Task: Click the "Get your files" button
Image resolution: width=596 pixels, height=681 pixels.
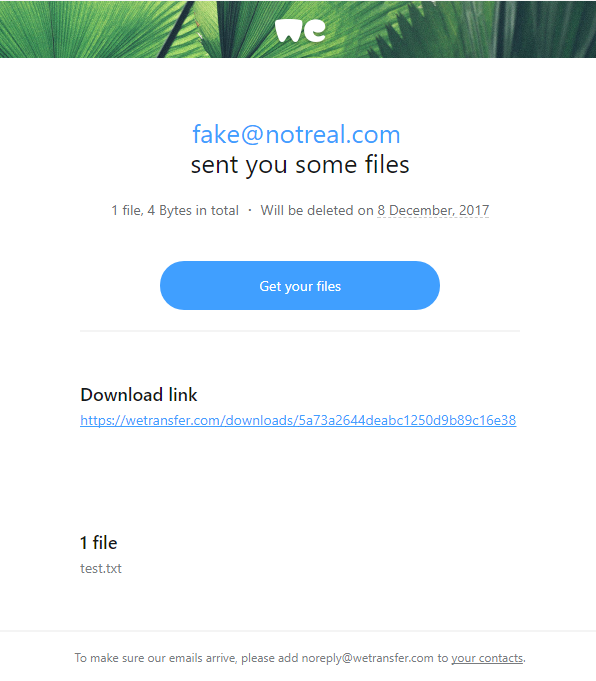Action: coord(300,285)
